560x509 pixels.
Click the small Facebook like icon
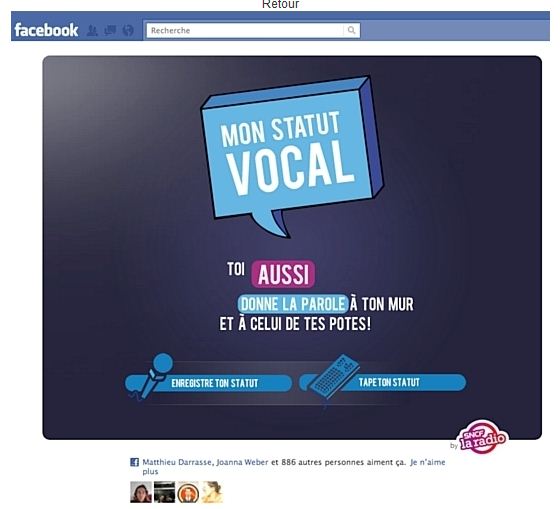click(134, 462)
